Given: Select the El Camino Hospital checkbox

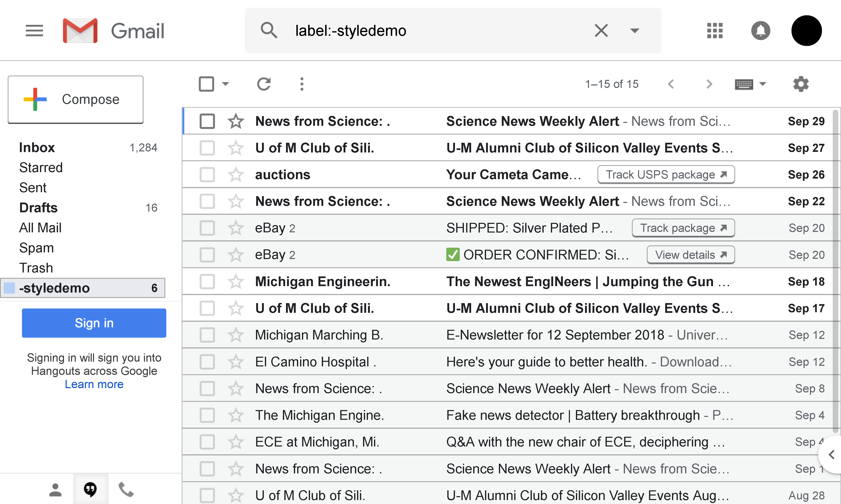Looking at the screenshot, I should (x=207, y=362).
